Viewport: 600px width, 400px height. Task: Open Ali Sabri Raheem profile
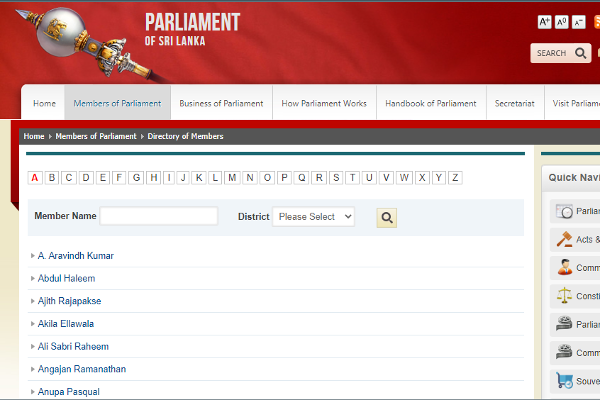click(x=73, y=346)
